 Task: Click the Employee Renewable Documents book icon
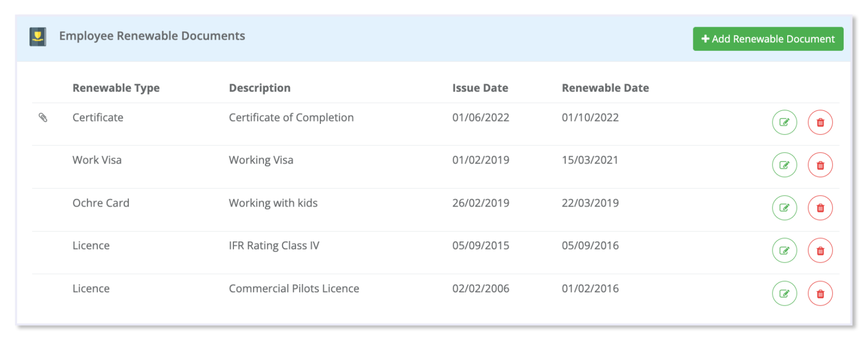[38, 37]
